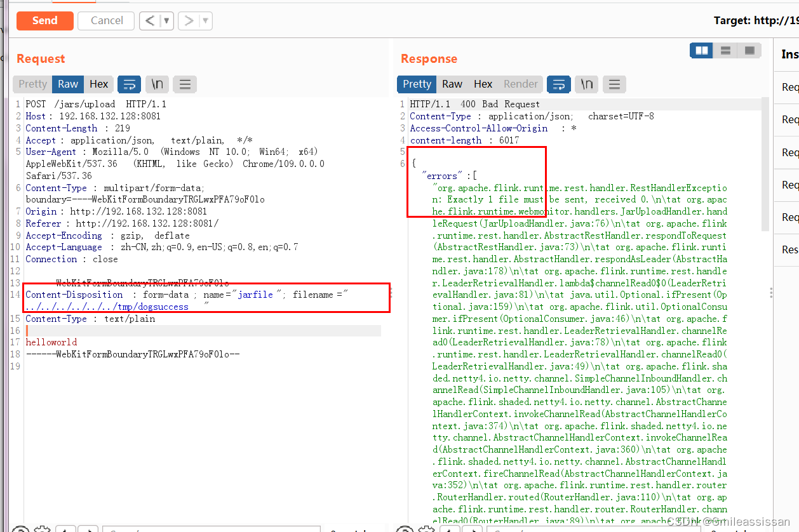Click the Send button
The height and width of the screenshot is (532, 799).
[x=44, y=20]
